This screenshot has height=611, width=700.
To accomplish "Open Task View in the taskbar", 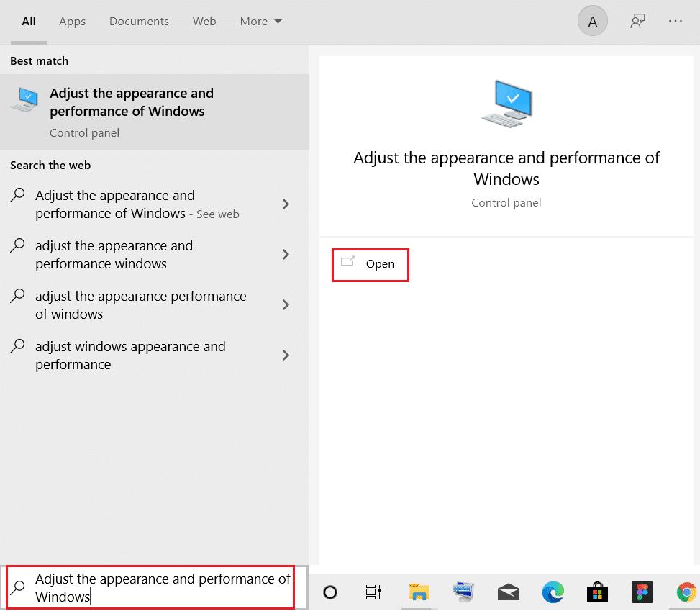I will pos(373,592).
